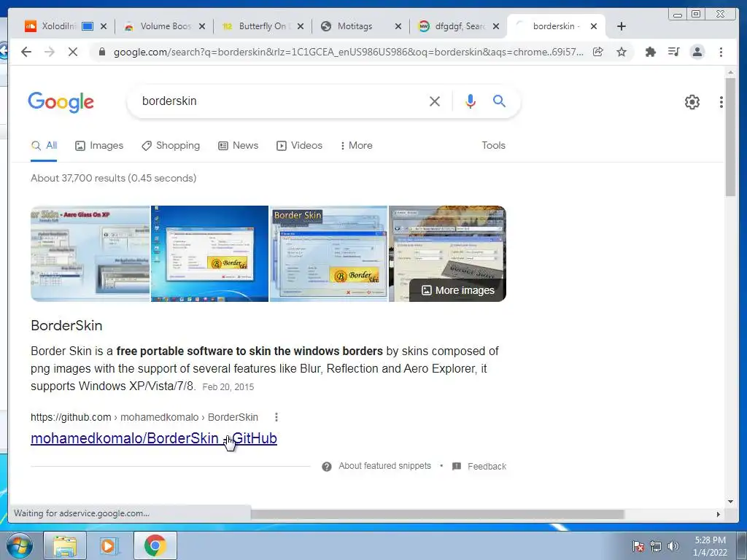Open the Border Skin titled image
Image resolution: width=747 pixels, height=560 pixels.
(329, 254)
